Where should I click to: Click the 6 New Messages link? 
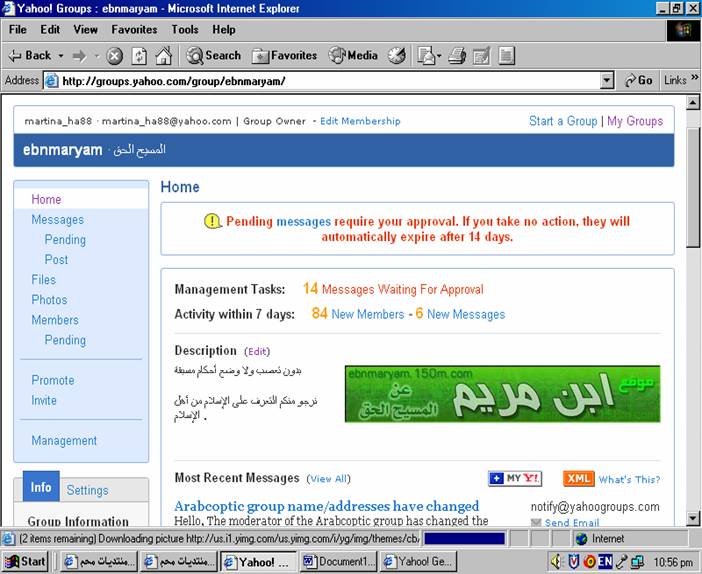point(460,313)
